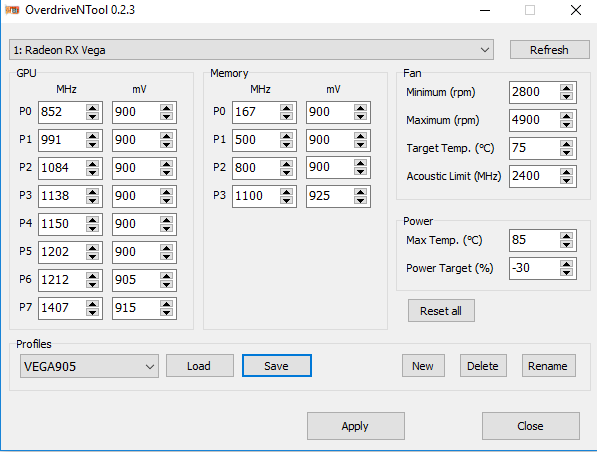Increase Max Temp with up arrow
Image resolution: width=597 pixels, height=452 pixels.
tap(567, 236)
